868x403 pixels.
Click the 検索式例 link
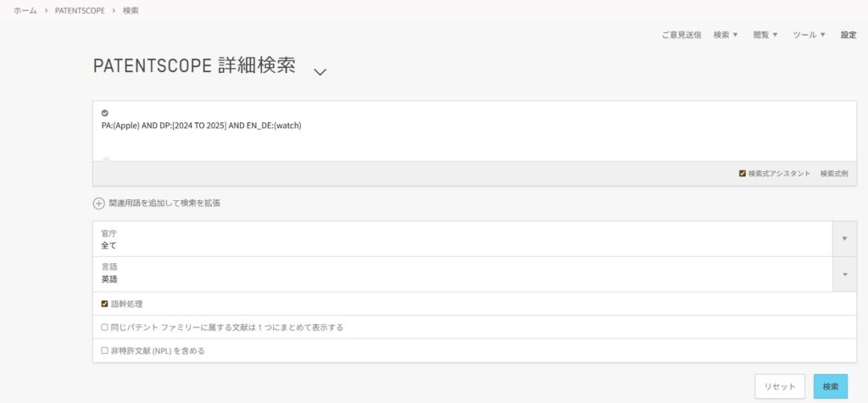tap(833, 173)
